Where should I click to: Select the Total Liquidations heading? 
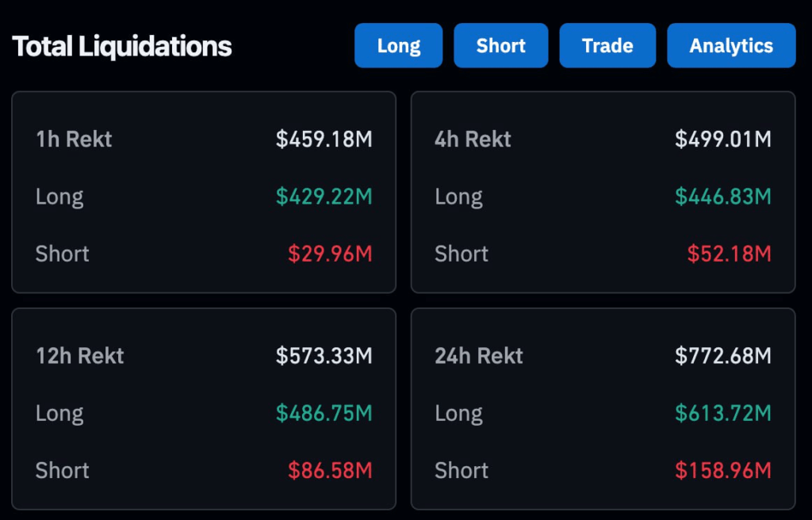tap(122, 47)
